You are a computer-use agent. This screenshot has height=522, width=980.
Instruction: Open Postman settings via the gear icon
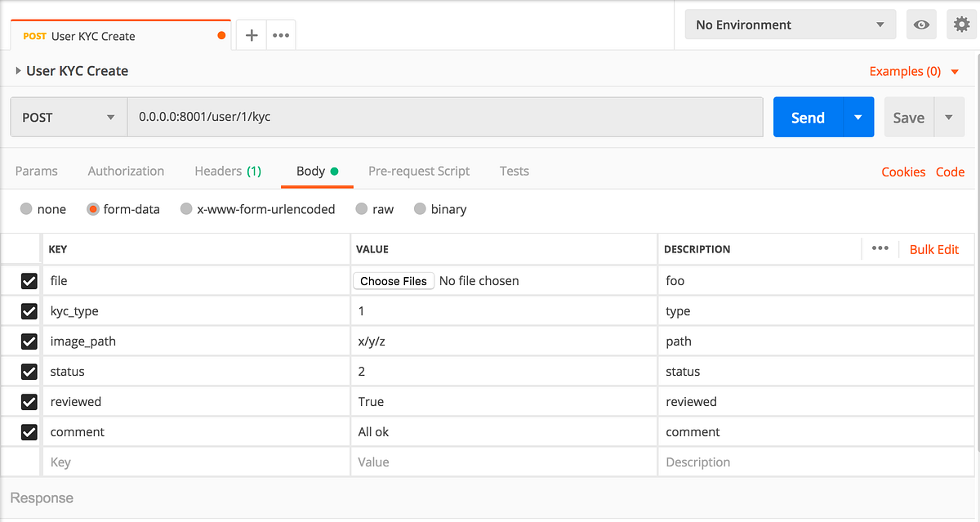962,25
